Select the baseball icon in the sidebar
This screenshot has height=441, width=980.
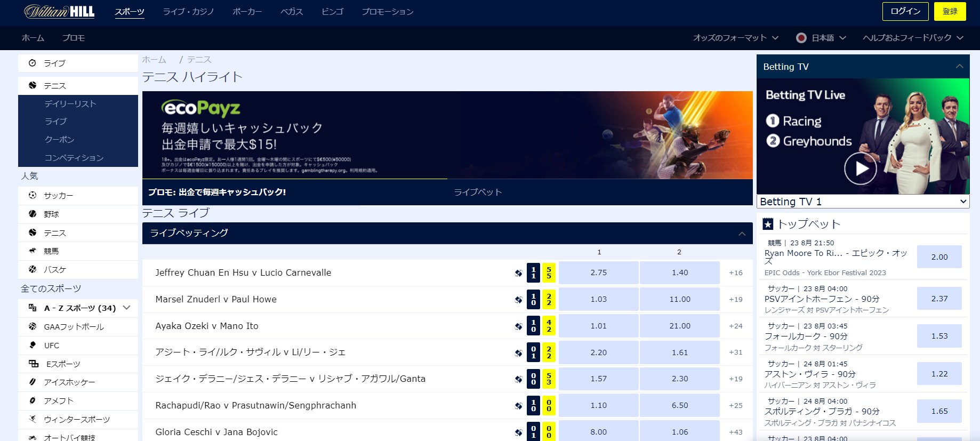[33, 214]
